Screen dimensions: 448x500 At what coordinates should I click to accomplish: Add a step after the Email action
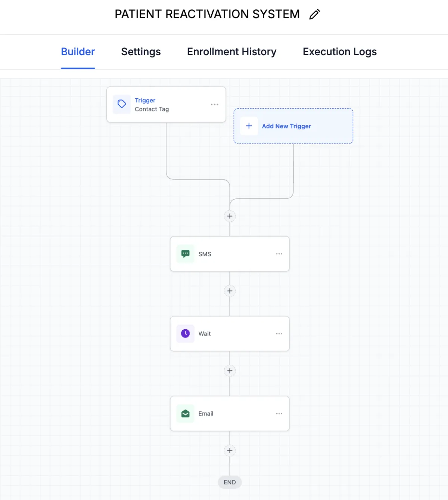click(230, 451)
